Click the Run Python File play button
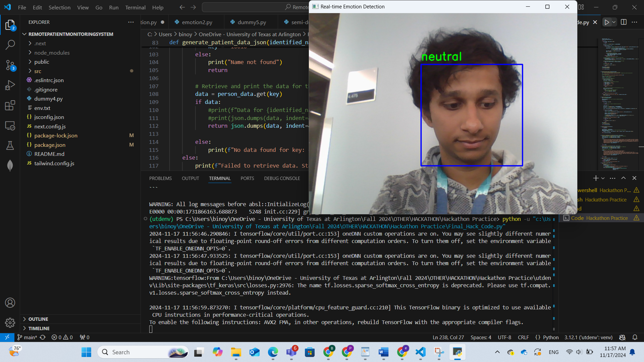Screen dimensions: 644x362 coord(606,22)
